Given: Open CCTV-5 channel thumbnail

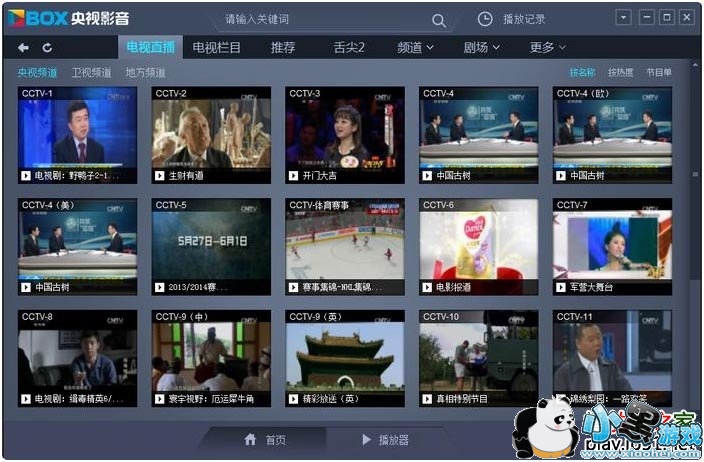Looking at the screenshot, I should (x=211, y=247).
